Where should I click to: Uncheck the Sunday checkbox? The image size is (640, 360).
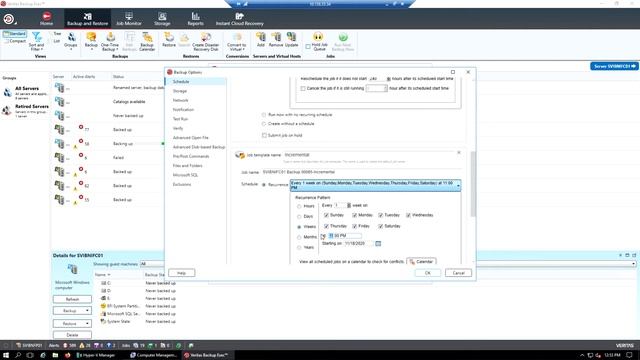(x=326, y=215)
